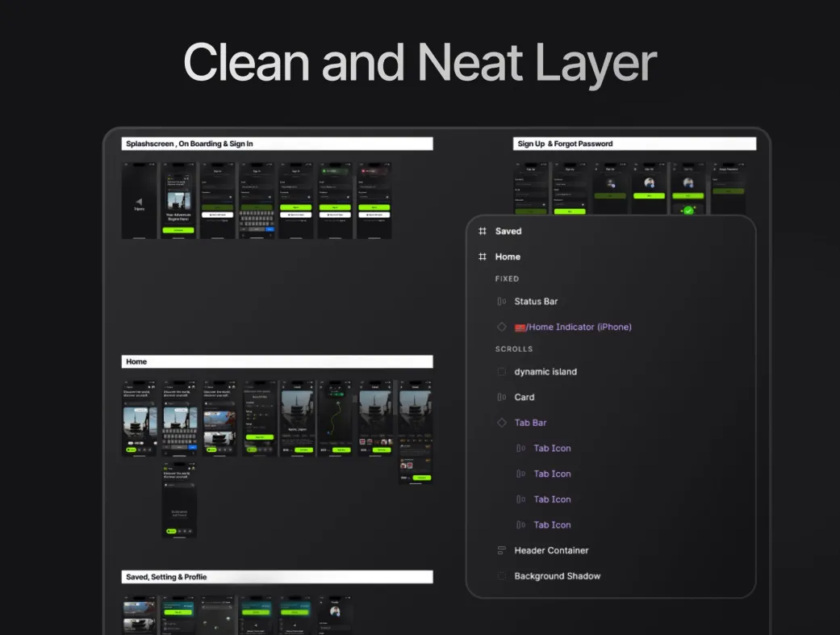Click the component diamond icon next to Tab Bar
The width and height of the screenshot is (840, 635).
pyautogui.click(x=501, y=423)
